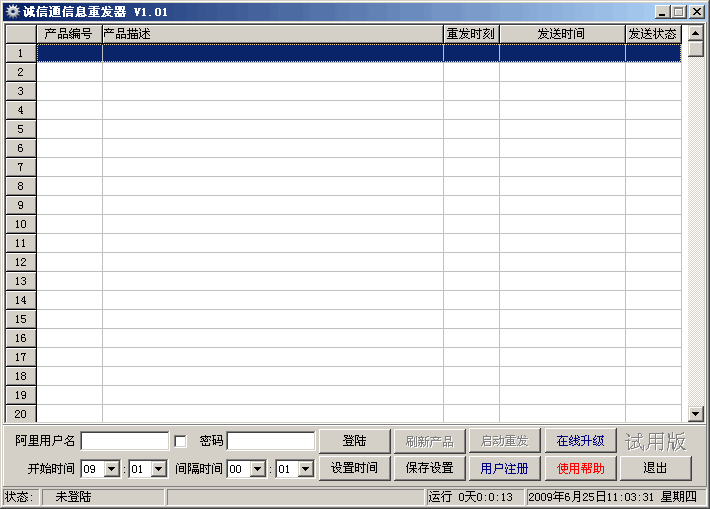Click the 退出 exit button

click(656, 468)
